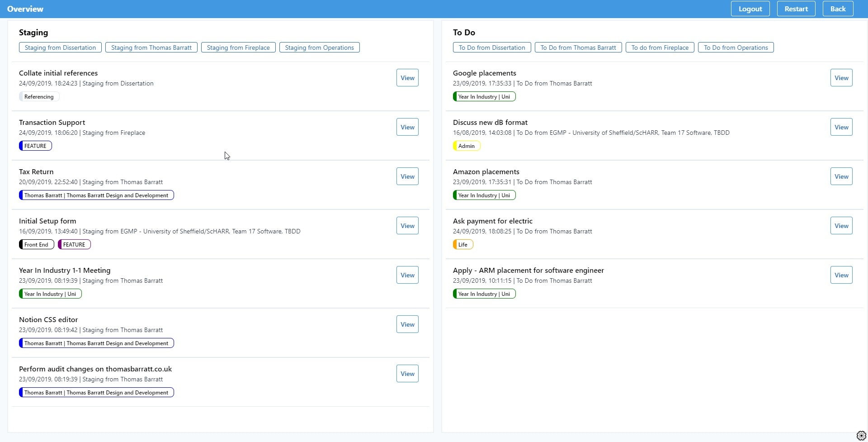Click the Staging column heading
The image size is (868, 442).
click(33, 33)
